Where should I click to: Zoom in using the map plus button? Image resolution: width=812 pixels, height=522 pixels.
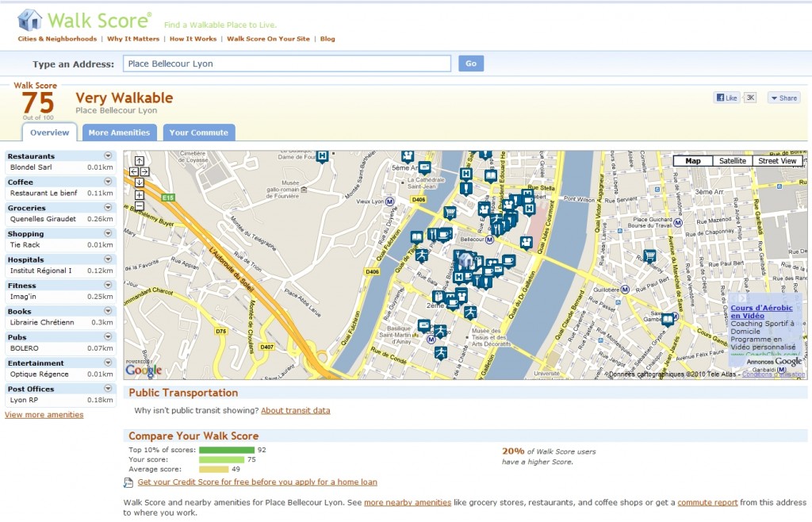tap(139, 194)
